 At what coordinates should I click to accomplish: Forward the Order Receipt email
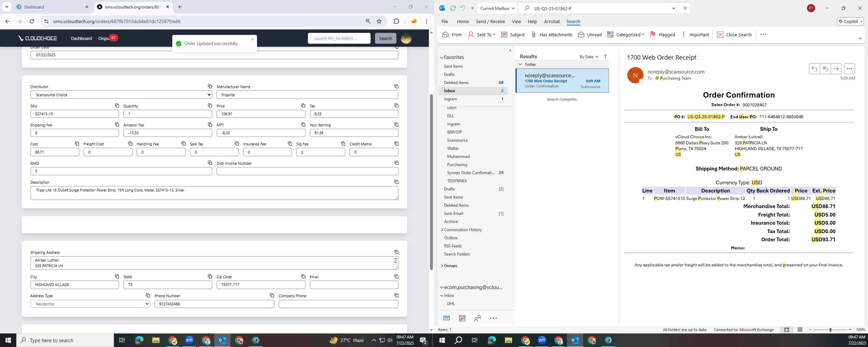coord(836,69)
